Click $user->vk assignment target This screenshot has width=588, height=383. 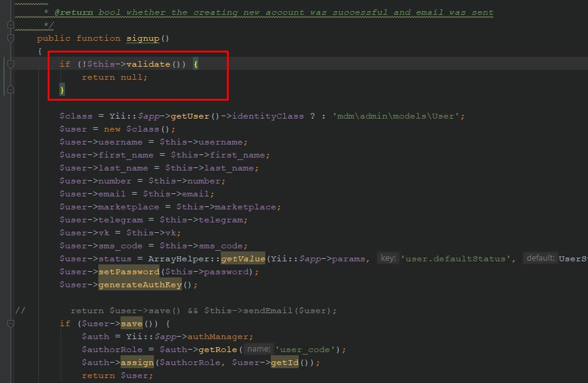(84, 233)
